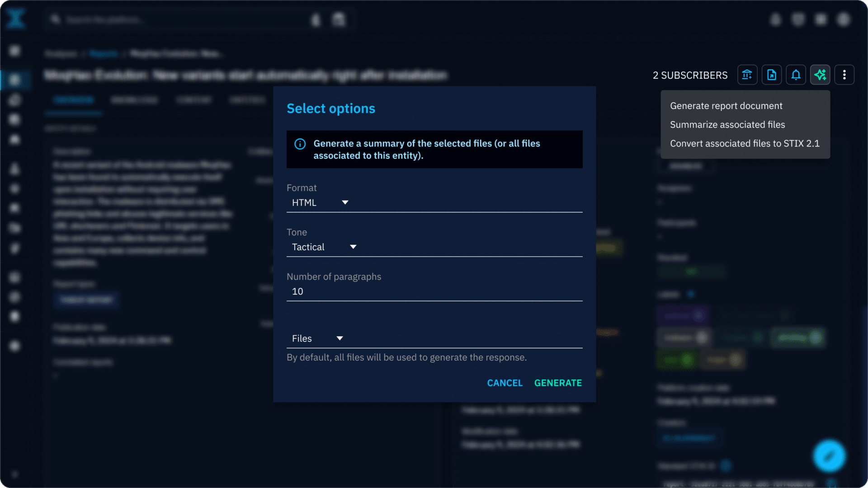
Task: Open the Format dropdown showing HTML
Action: 320,203
